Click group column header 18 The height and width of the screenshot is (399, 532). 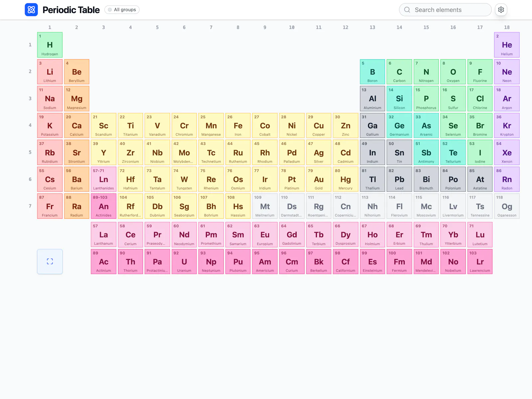tap(507, 27)
